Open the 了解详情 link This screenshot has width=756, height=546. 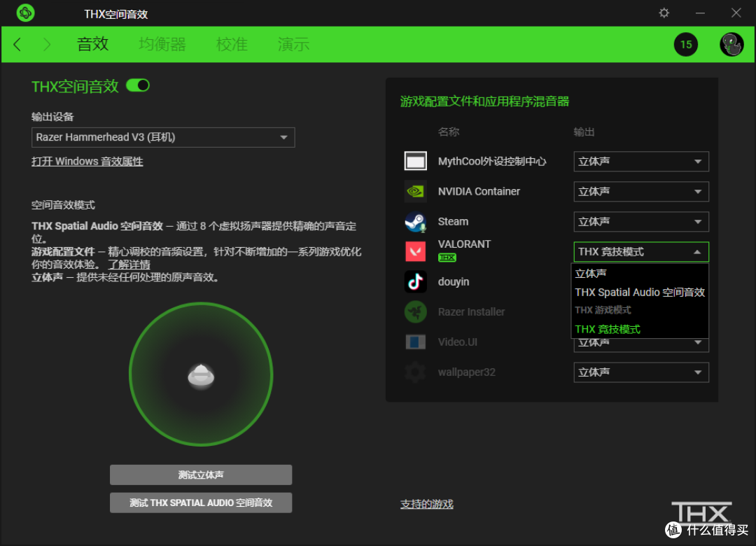point(129,265)
